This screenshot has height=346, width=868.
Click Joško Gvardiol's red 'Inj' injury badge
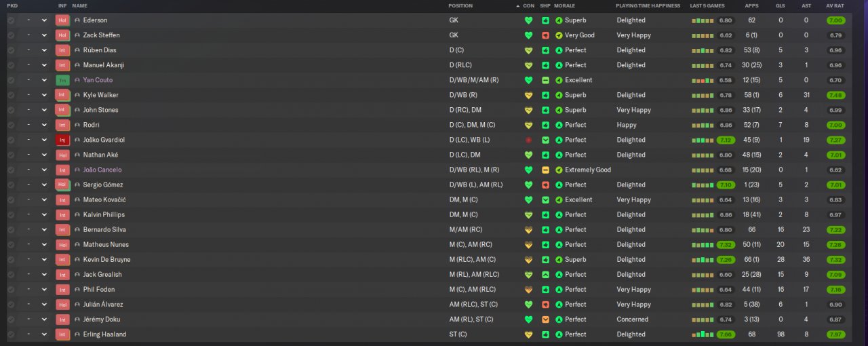62,140
